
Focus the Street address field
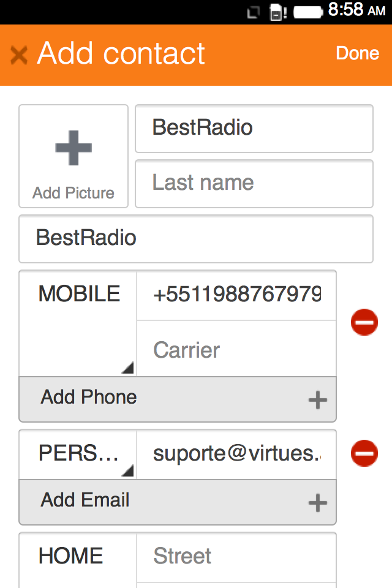click(x=236, y=556)
